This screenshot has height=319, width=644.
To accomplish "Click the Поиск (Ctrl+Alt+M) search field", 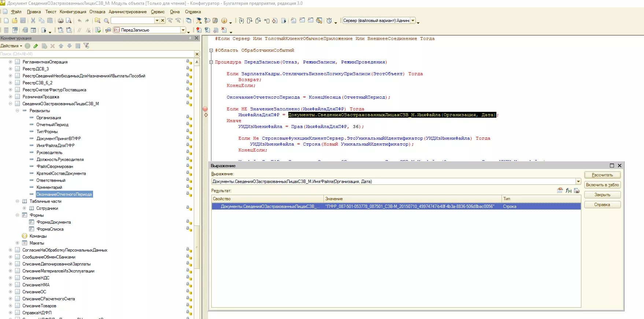I will point(97,54).
